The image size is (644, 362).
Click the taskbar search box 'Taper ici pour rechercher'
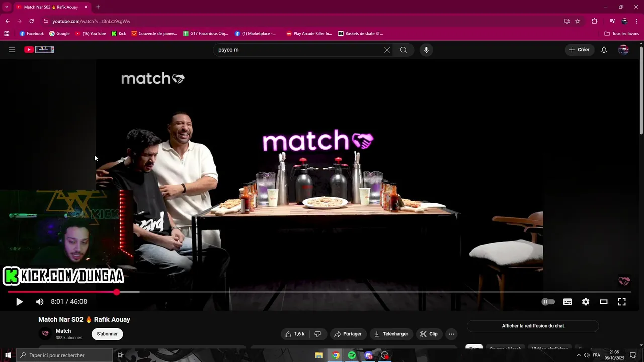(x=64, y=355)
